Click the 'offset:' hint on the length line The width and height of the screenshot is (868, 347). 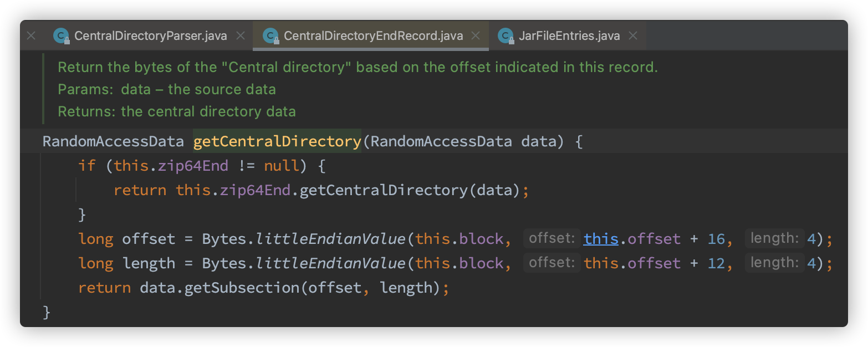click(x=551, y=262)
